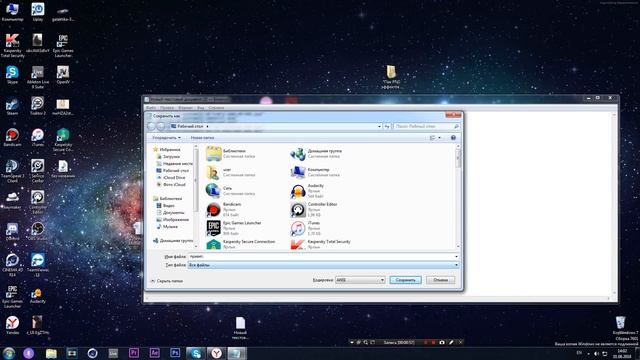
Task: Click the TeamViewer desktop shortcut
Action: [x=38, y=265]
